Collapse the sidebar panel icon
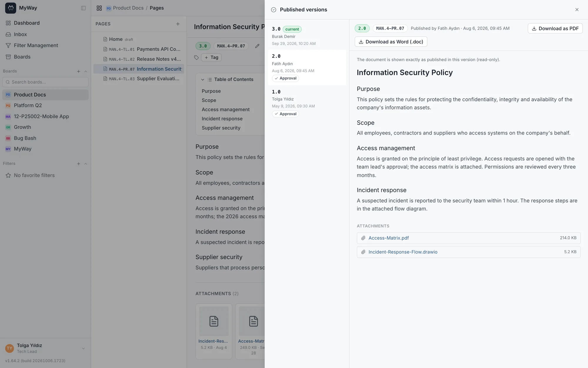This screenshot has width=588, height=368. click(x=83, y=8)
